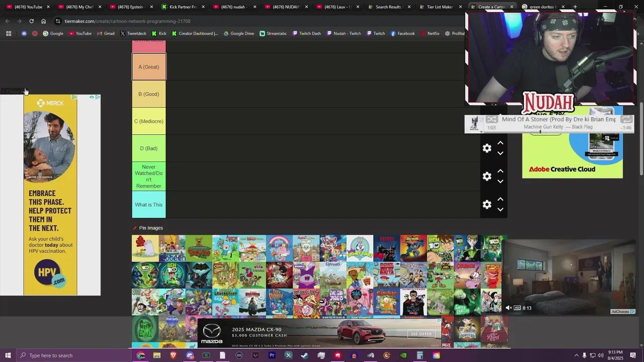644x362 pixels.
Task: Open the Windows Start menu
Action: [8, 355]
